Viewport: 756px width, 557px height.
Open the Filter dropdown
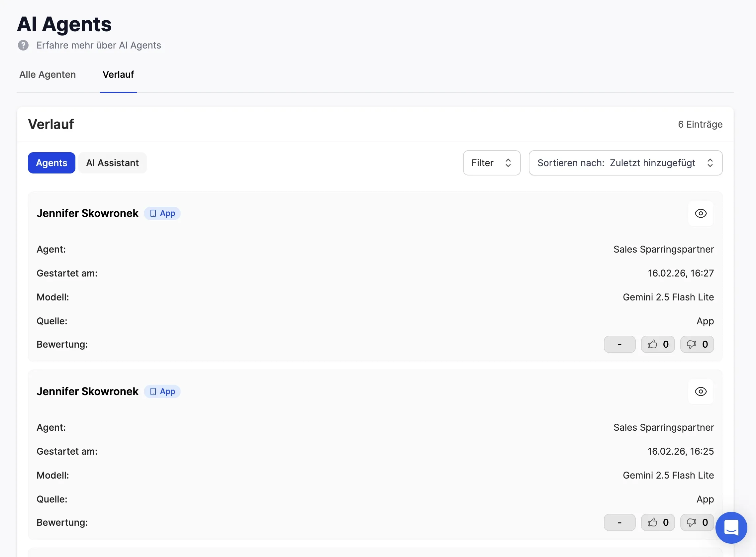click(491, 163)
